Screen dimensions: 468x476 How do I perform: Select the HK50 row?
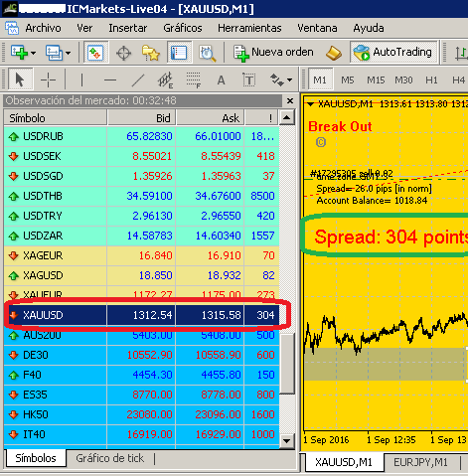click(x=141, y=414)
